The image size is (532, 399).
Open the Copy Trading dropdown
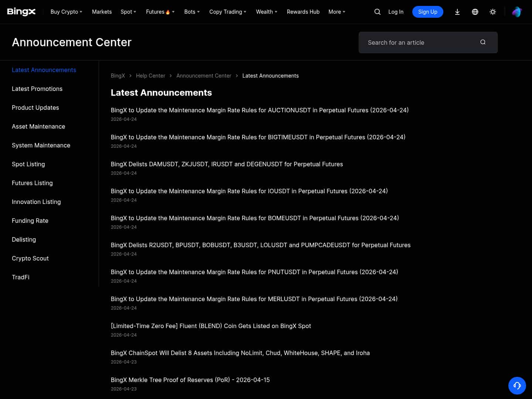pyautogui.click(x=226, y=12)
